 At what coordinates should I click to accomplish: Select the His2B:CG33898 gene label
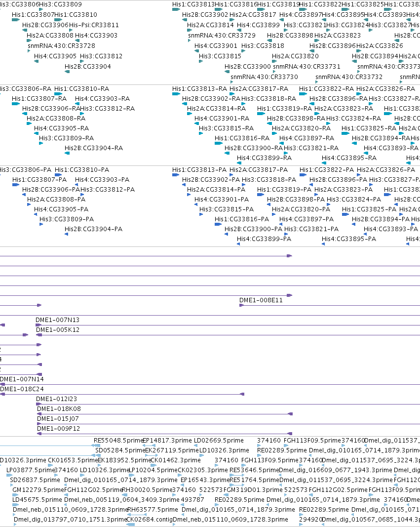click(290, 36)
